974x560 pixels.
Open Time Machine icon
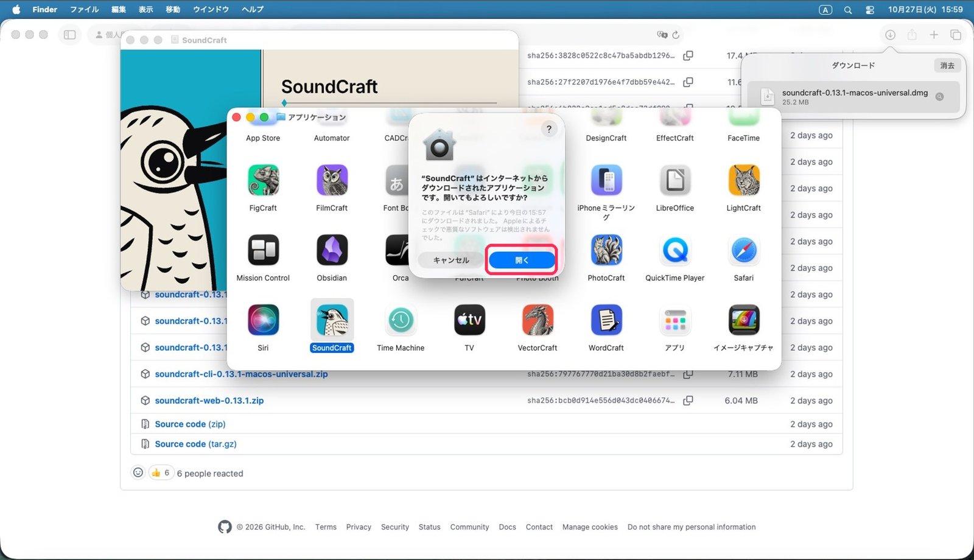(x=401, y=320)
